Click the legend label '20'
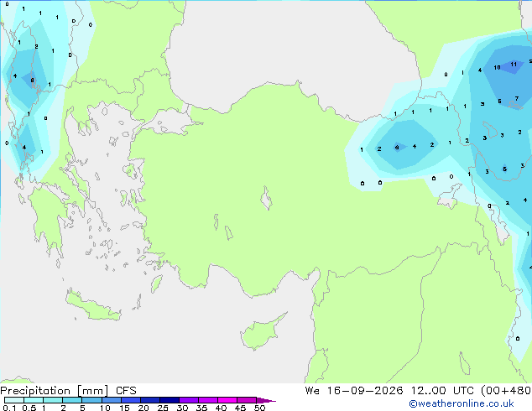532x411 pixels. click(x=143, y=408)
